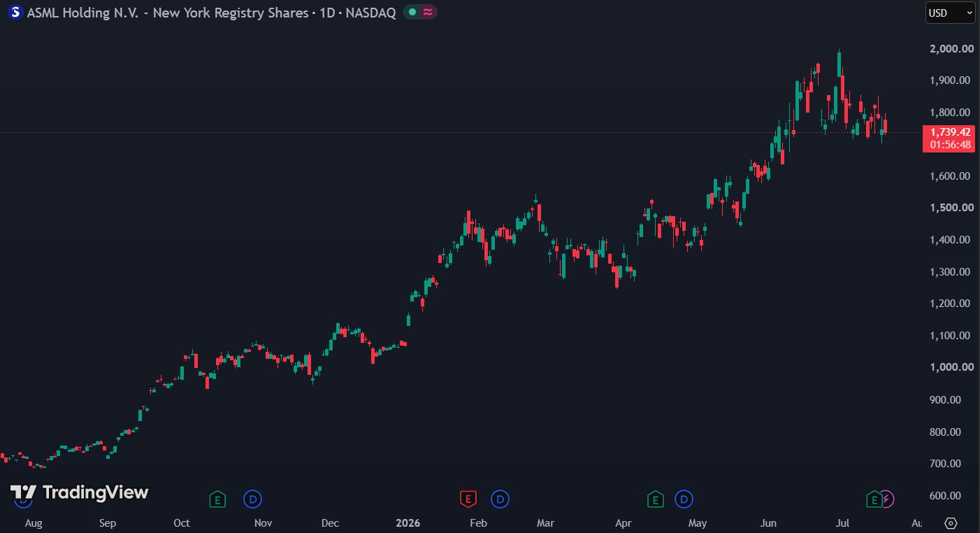
Task: Open the purple lightning event marker
Action: pyautogui.click(x=886, y=499)
